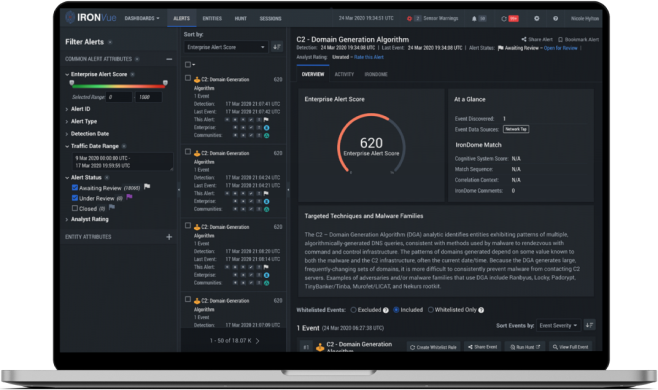Click the IronVue logo icon
Image resolution: width=658 pixels, height=390 pixels.
pos(70,18)
